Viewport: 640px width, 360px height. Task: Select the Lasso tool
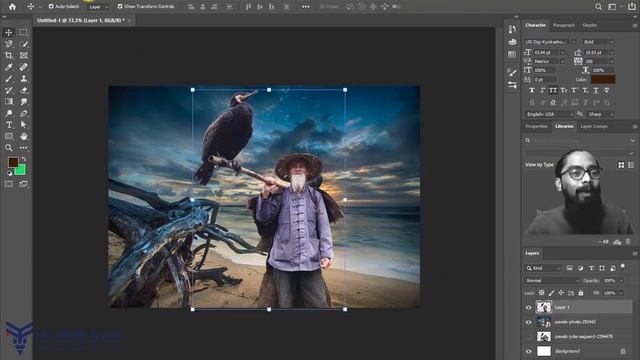coord(9,44)
